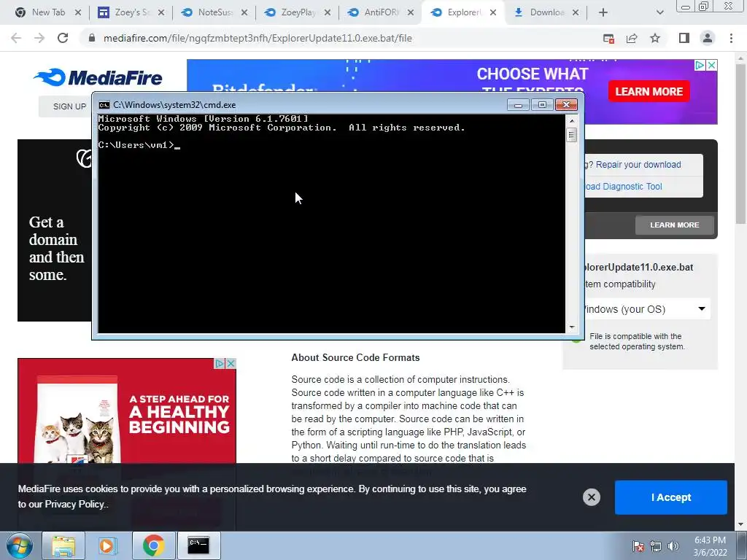Reload the MediaFire page
The height and width of the screenshot is (560, 747).
pos(63,38)
